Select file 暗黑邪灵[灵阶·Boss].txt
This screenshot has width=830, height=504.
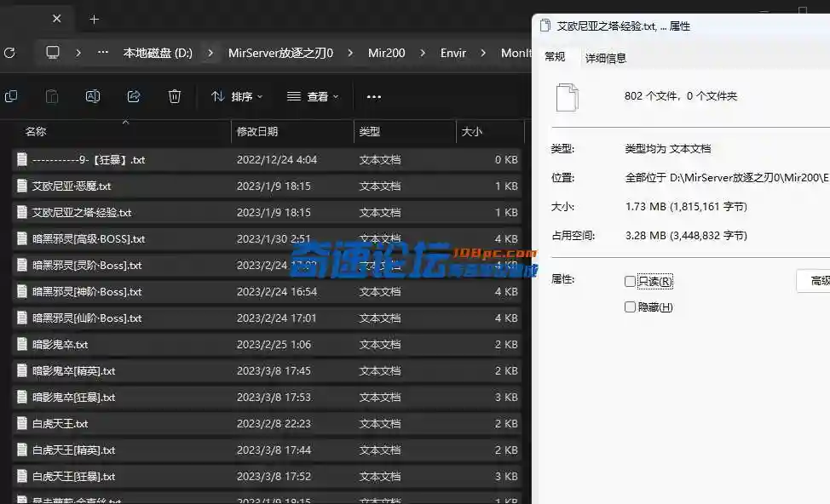click(x=267, y=266)
